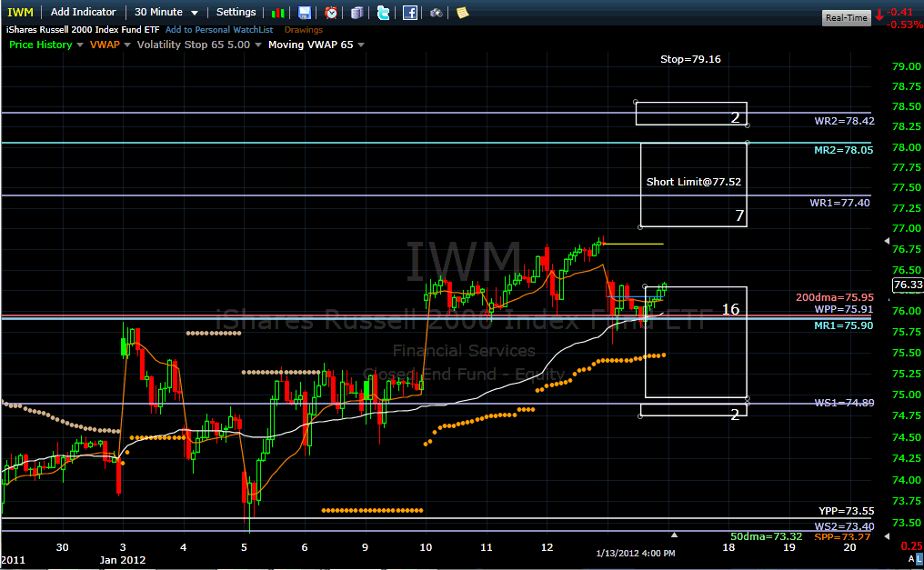
Task: Click Add to Personal WatchList link
Action: pos(219,29)
